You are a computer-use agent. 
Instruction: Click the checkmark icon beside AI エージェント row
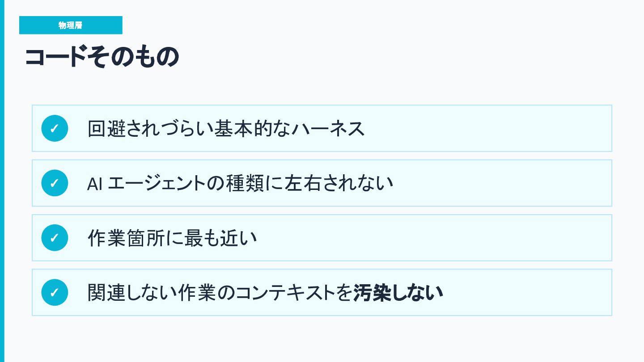[55, 183]
